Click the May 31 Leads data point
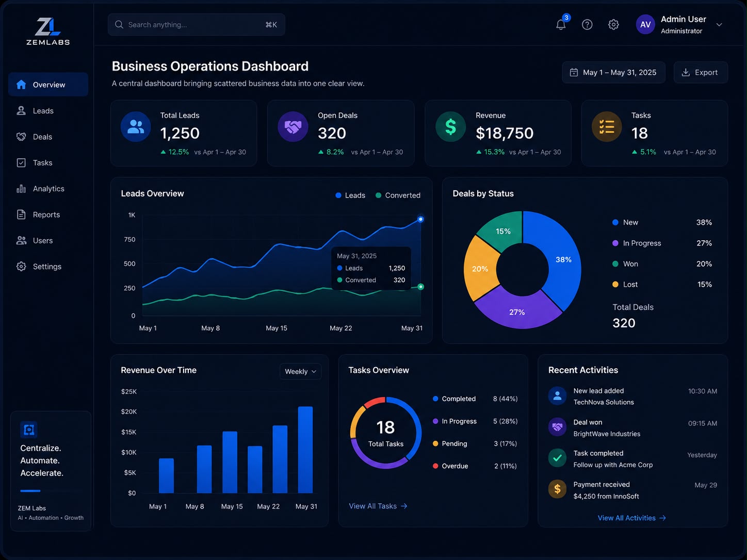 click(420, 219)
